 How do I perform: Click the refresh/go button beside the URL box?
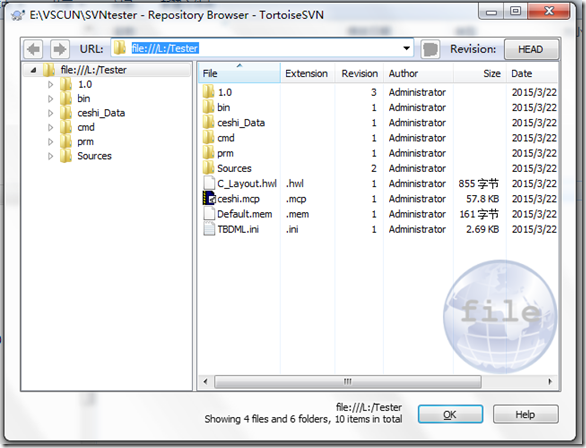[430, 49]
